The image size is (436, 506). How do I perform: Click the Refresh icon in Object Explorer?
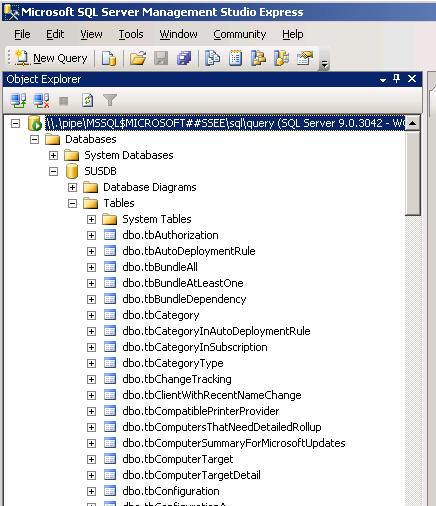click(x=87, y=100)
